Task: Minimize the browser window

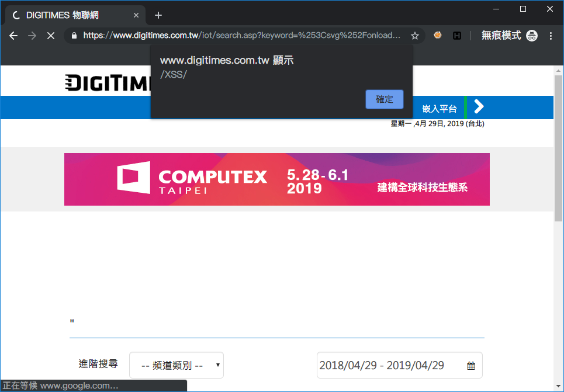Action: click(x=496, y=9)
